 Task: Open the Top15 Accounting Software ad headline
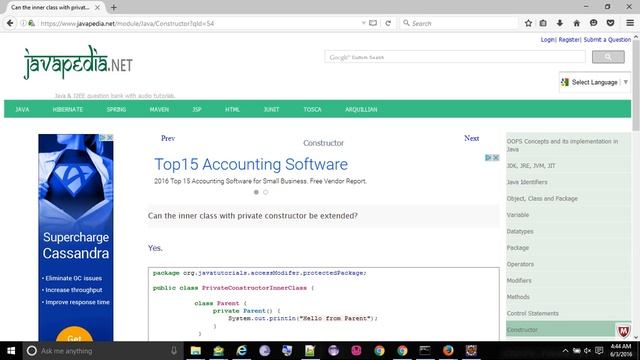click(x=251, y=164)
